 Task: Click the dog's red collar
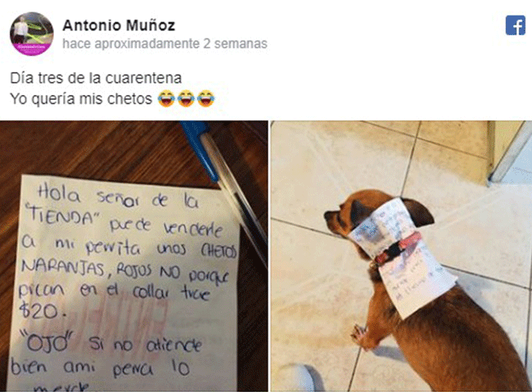398,249
